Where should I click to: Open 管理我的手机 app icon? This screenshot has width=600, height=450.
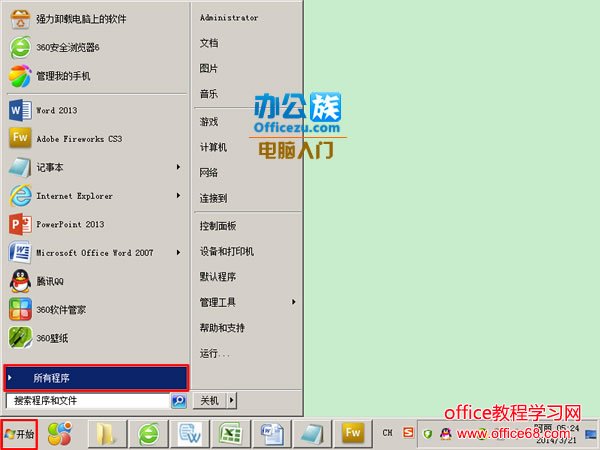click(x=20, y=76)
